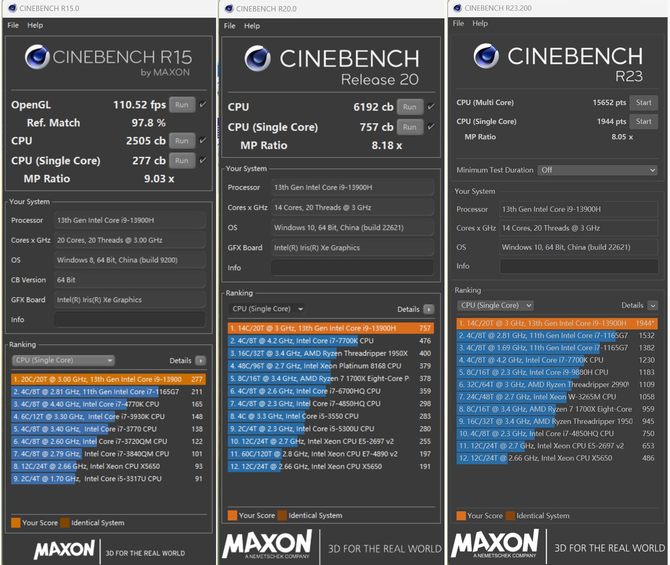Open the File menu in Cinebench R20

click(229, 26)
